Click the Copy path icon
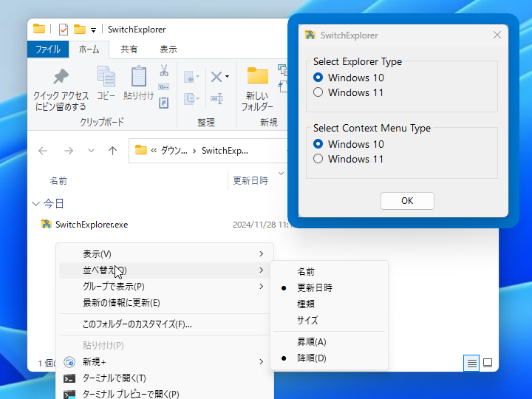532x399 pixels. point(164,87)
